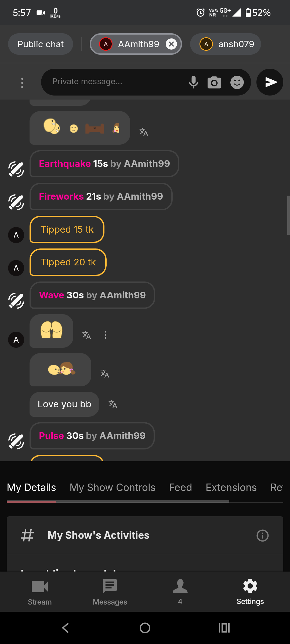Open My Show Controls tab
This screenshot has height=644, width=290.
click(113, 488)
